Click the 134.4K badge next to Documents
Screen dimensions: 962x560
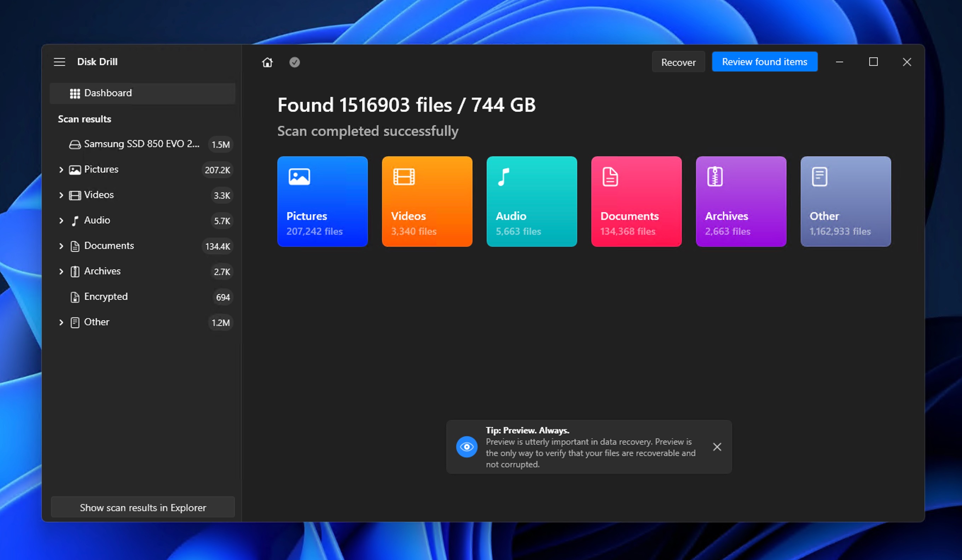click(218, 246)
